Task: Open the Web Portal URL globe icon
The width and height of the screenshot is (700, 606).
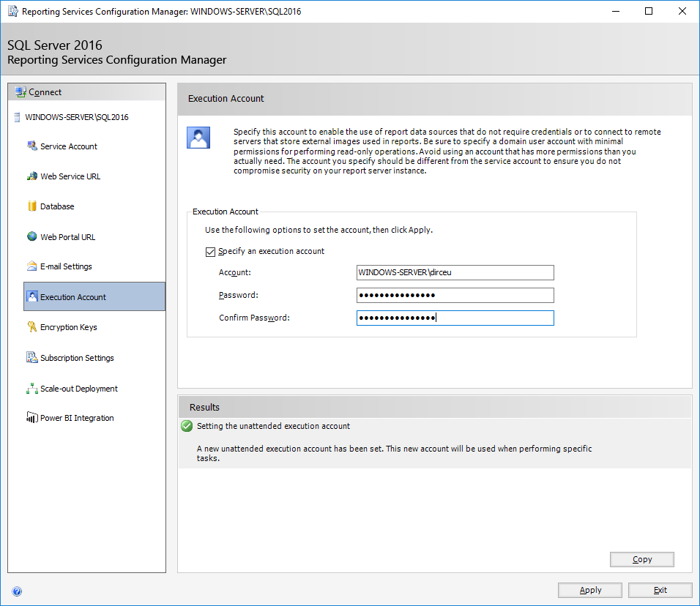Action: [31, 236]
